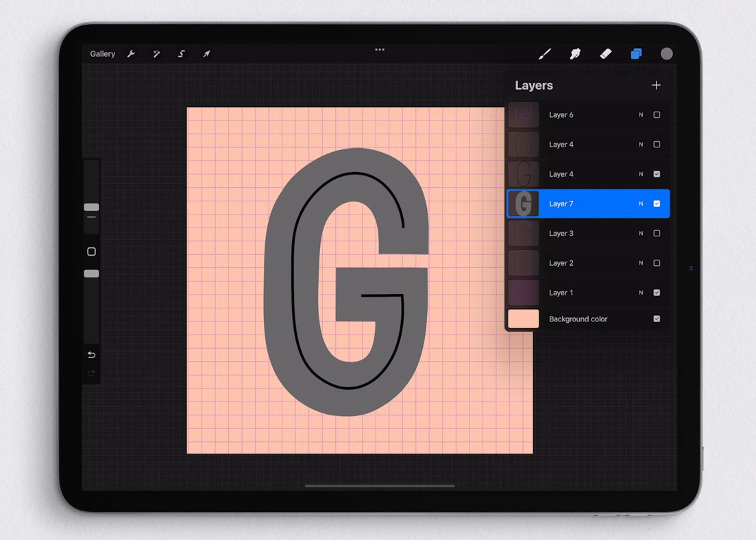Uncheck the Background color visibility checkbox
Screen dimensions: 756x540
[x=657, y=319]
